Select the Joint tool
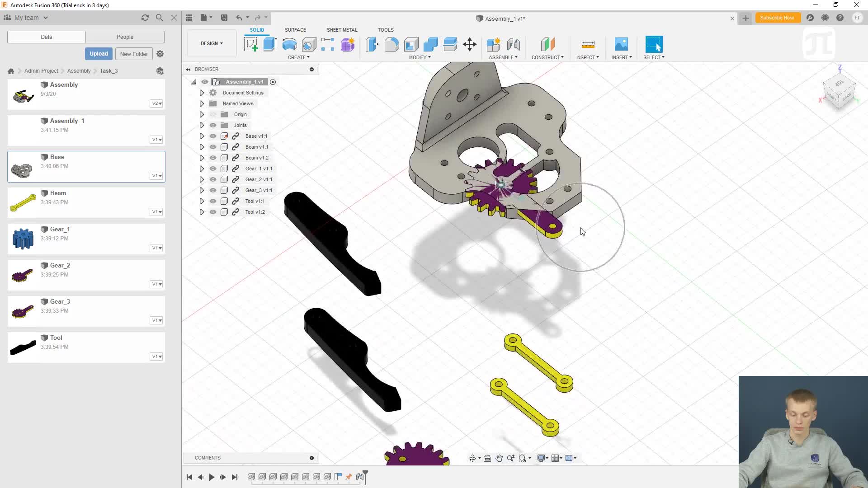The width and height of the screenshot is (868, 488). 513,44
